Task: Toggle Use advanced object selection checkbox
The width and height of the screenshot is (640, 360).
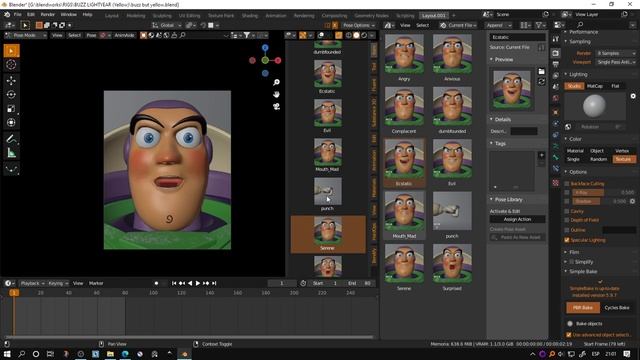Action: tap(569, 335)
